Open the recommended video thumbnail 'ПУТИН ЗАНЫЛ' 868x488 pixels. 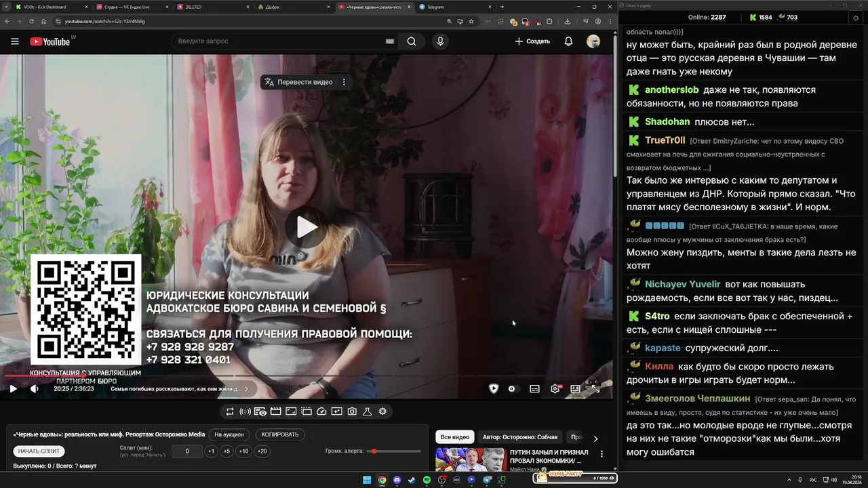click(x=470, y=460)
